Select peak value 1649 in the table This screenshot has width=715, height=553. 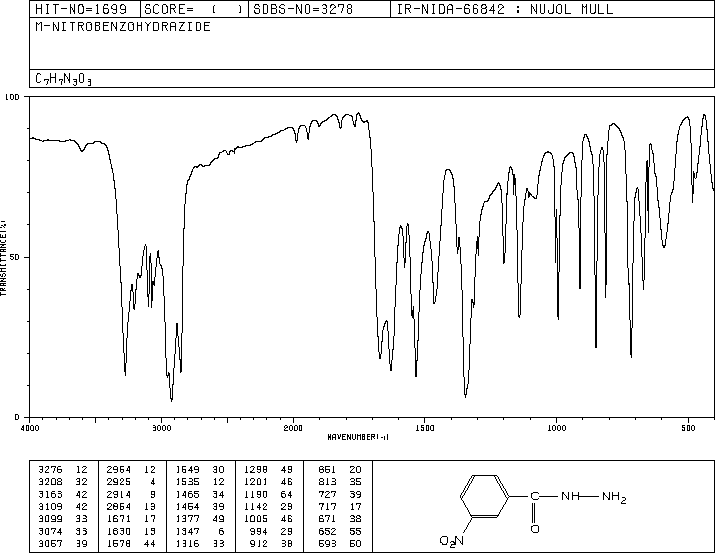tap(187, 469)
